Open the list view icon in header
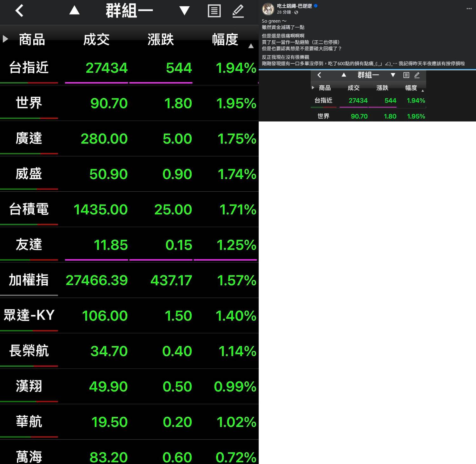The height and width of the screenshot is (464, 476). tap(214, 11)
